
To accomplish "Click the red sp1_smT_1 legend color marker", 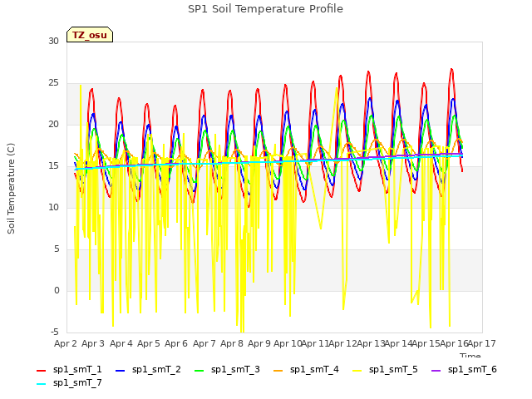I will (41, 371).
